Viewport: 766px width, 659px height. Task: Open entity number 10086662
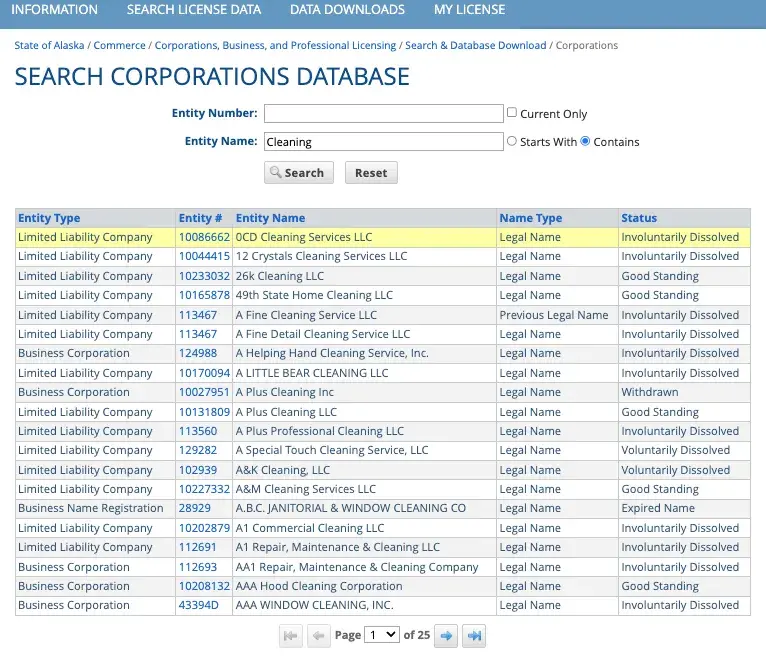204,237
